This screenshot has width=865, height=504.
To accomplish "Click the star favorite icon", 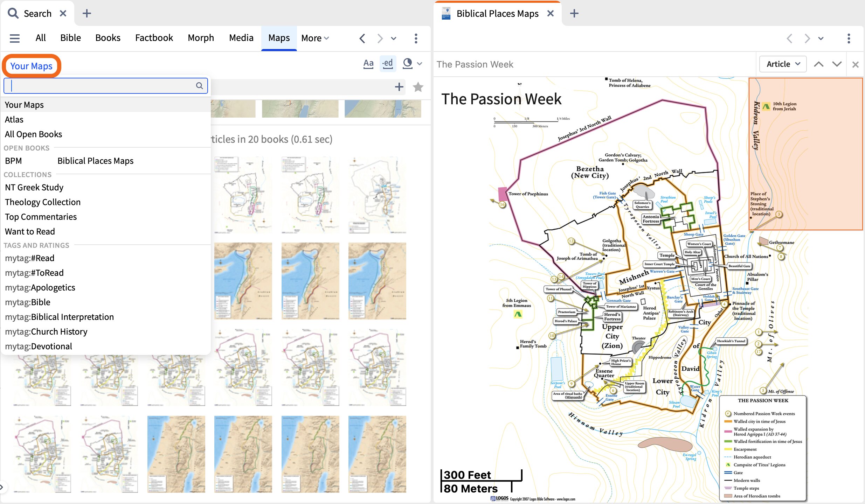I will pyautogui.click(x=418, y=87).
